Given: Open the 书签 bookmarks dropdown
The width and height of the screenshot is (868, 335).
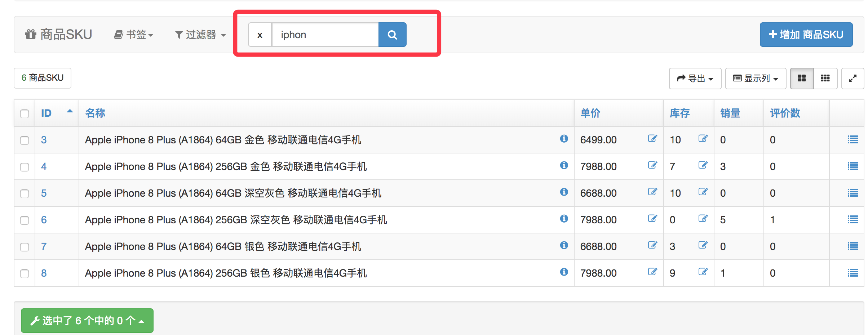Looking at the screenshot, I should [x=134, y=35].
